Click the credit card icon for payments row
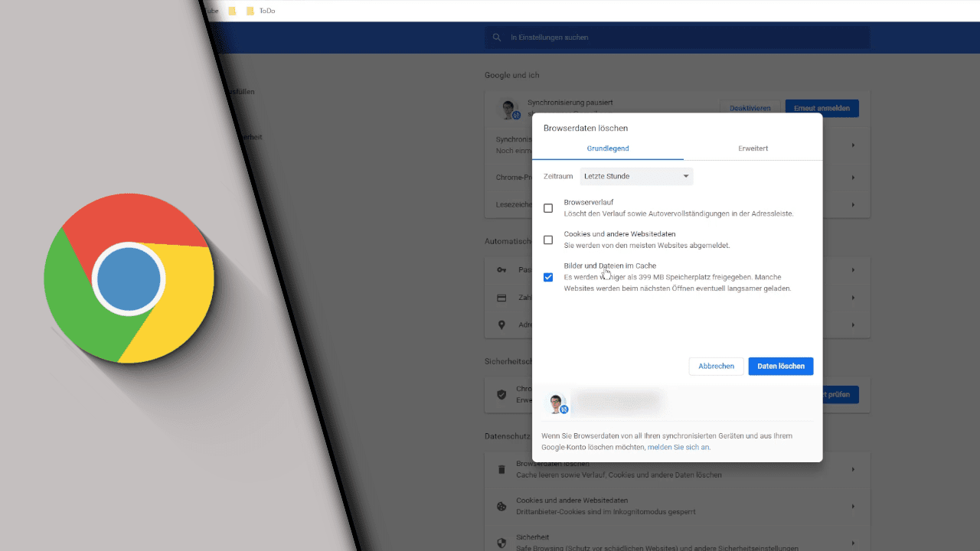 coord(501,298)
